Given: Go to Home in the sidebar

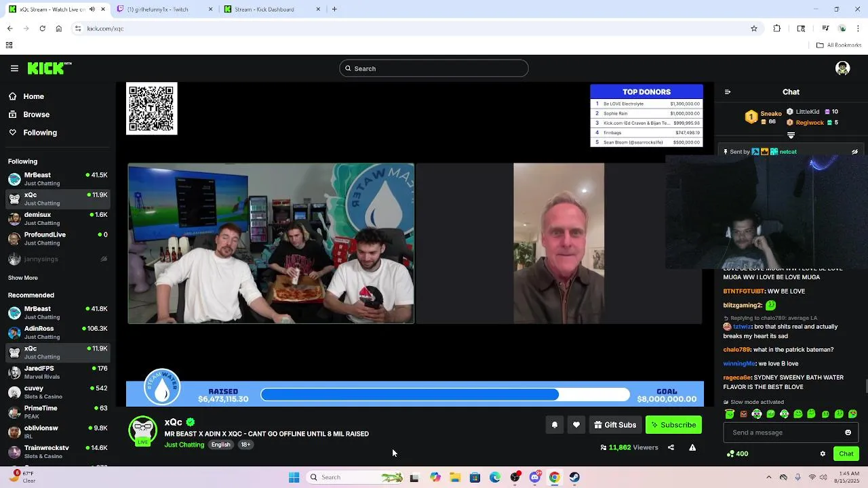Looking at the screenshot, I should [x=26, y=96].
